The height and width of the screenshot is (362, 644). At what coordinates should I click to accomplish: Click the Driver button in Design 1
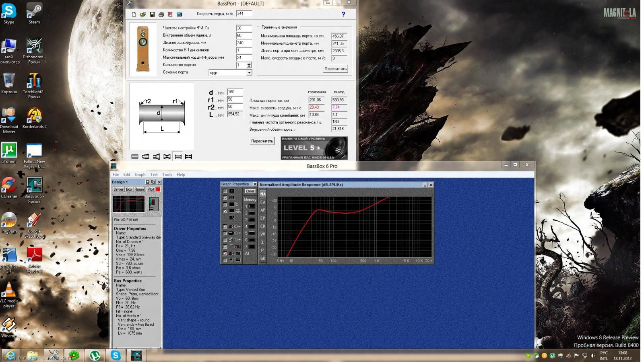pyautogui.click(x=118, y=189)
